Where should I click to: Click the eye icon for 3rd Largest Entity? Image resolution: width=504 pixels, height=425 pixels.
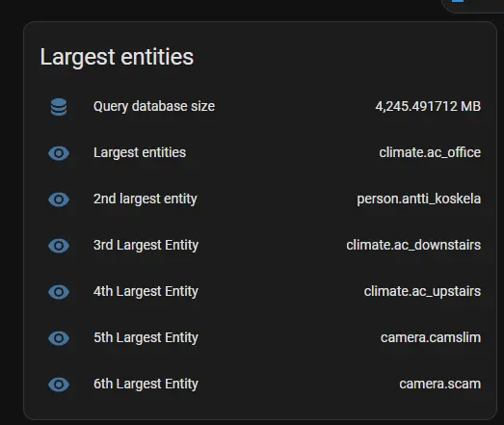coord(59,246)
